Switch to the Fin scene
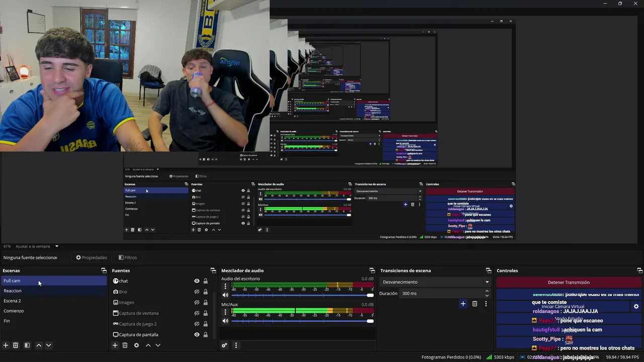This screenshot has height=362, width=644. click(53, 321)
